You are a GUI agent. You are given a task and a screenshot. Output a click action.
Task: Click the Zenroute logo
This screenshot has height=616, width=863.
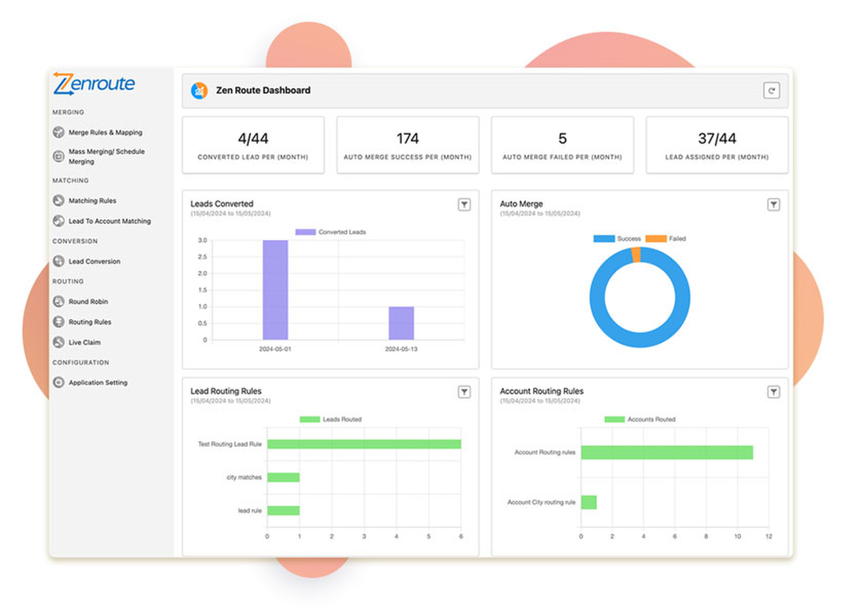coord(94,84)
